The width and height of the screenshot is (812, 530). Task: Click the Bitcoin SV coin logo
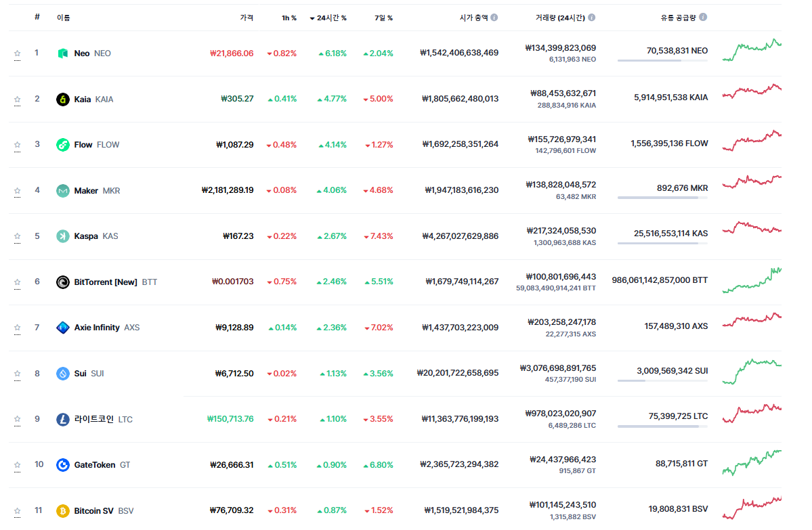[63, 511]
